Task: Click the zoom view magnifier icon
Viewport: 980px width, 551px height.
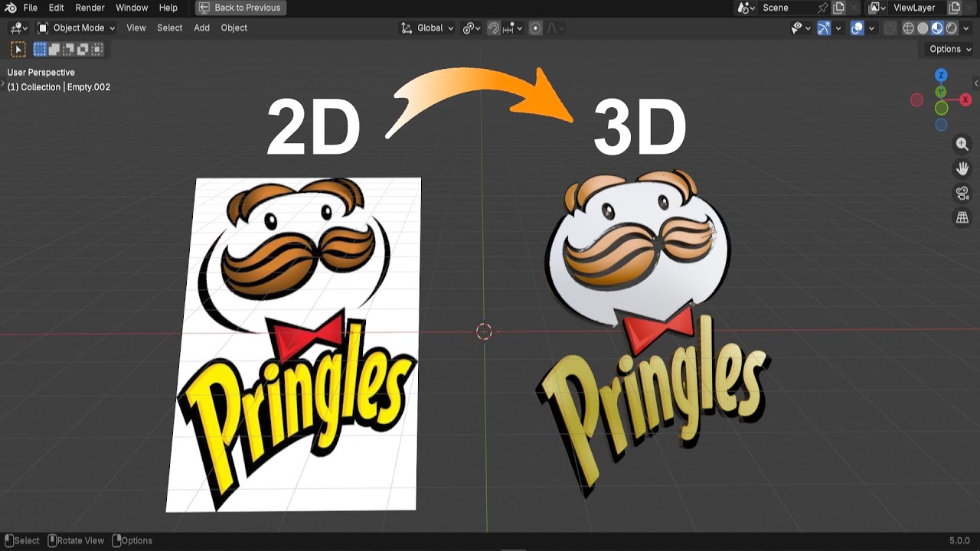Action: [x=962, y=144]
